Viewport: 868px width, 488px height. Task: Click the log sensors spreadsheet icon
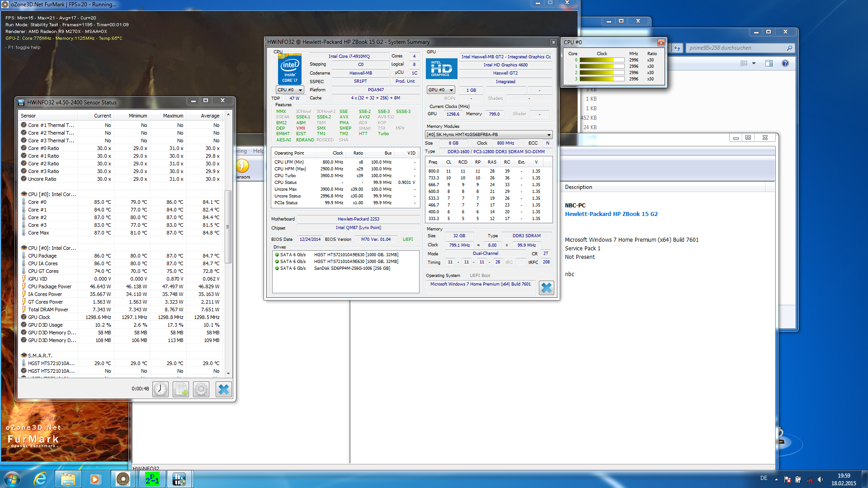coord(181,389)
